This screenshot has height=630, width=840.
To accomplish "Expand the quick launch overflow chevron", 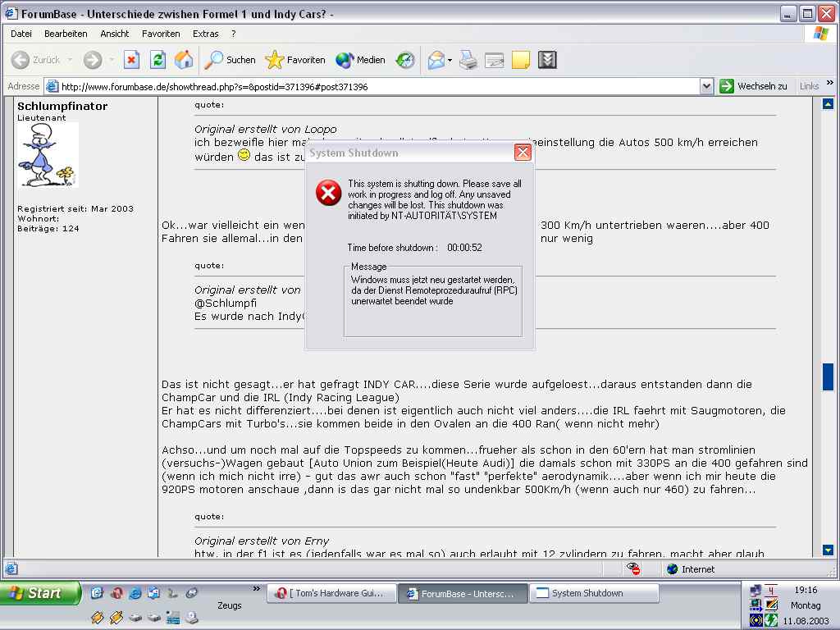I will pyautogui.click(x=257, y=589).
